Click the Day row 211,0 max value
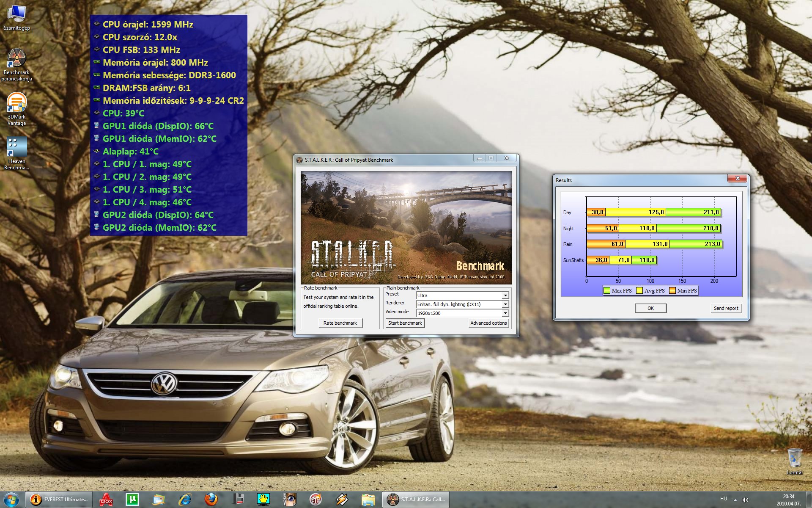The image size is (812, 508). point(711,213)
